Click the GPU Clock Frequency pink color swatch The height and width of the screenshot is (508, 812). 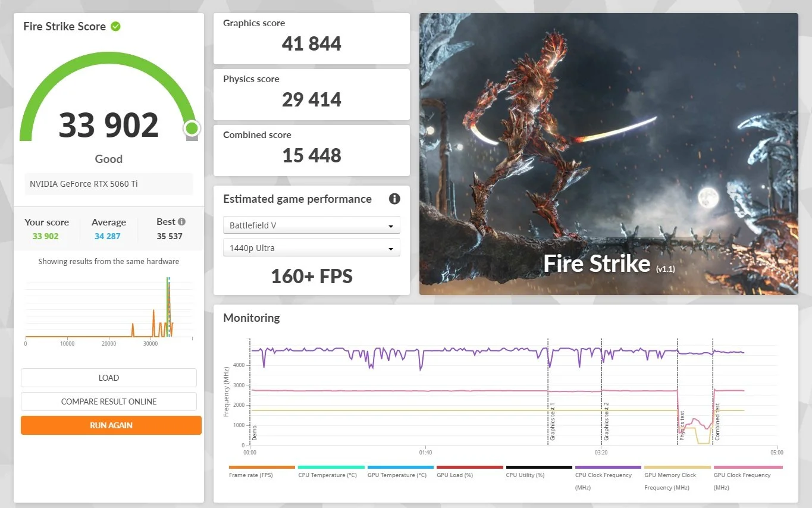coord(748,468)
